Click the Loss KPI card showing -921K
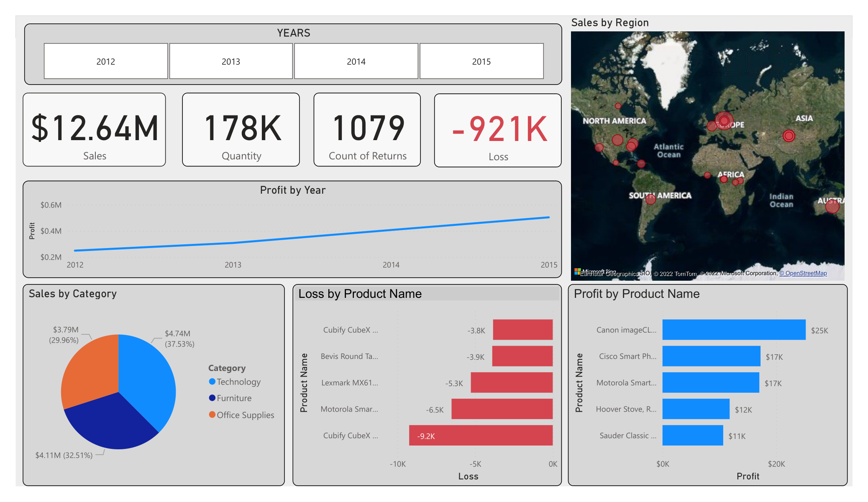 coord(497,129)
